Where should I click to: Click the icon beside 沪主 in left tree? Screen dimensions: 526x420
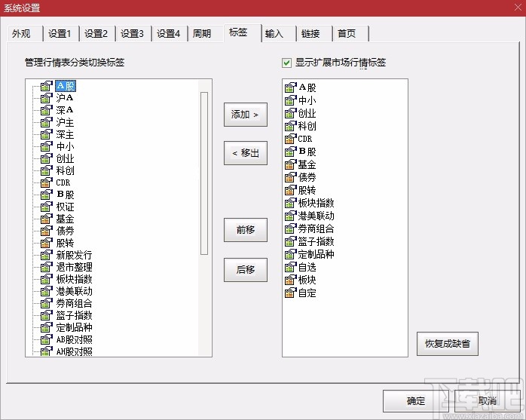click(x=47, y=122)
